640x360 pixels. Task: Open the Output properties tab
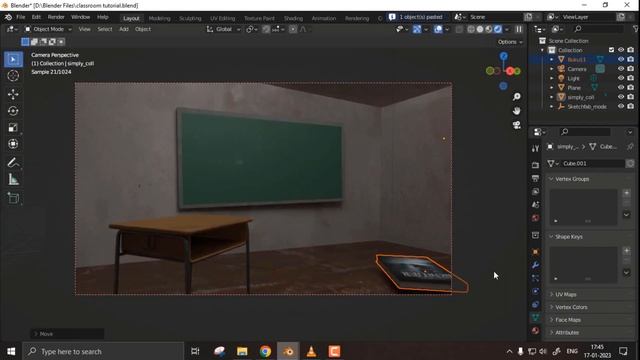536,178
